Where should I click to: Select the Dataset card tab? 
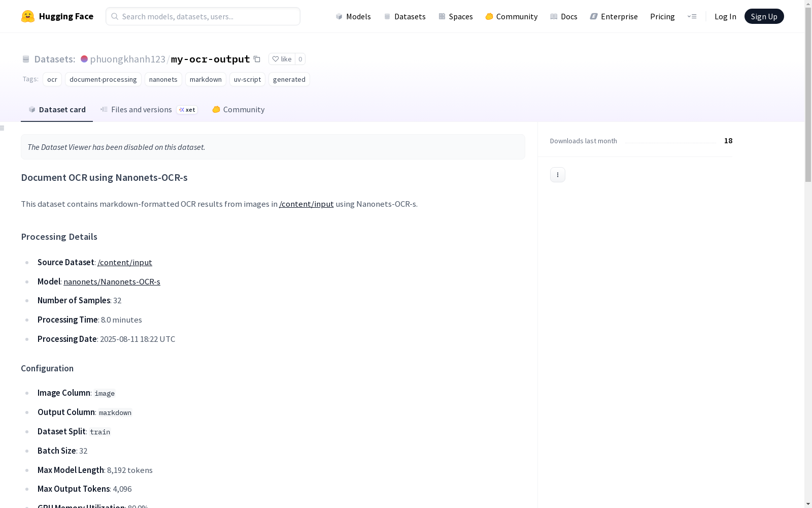point(57,110)
